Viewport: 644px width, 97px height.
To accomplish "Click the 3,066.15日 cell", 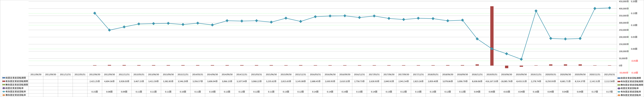I will coord(227,81).
